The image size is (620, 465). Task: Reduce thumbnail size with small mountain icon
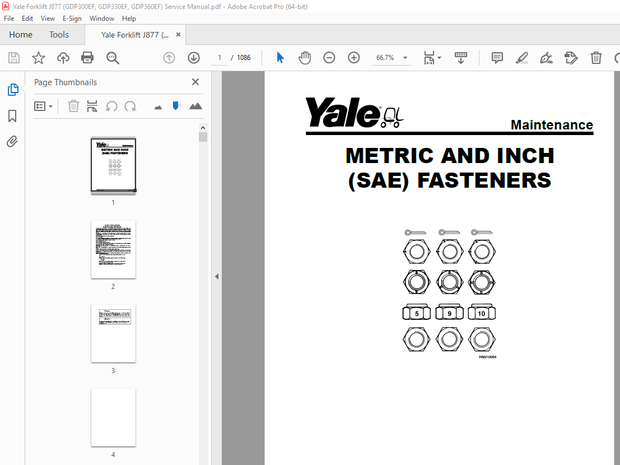158,107
